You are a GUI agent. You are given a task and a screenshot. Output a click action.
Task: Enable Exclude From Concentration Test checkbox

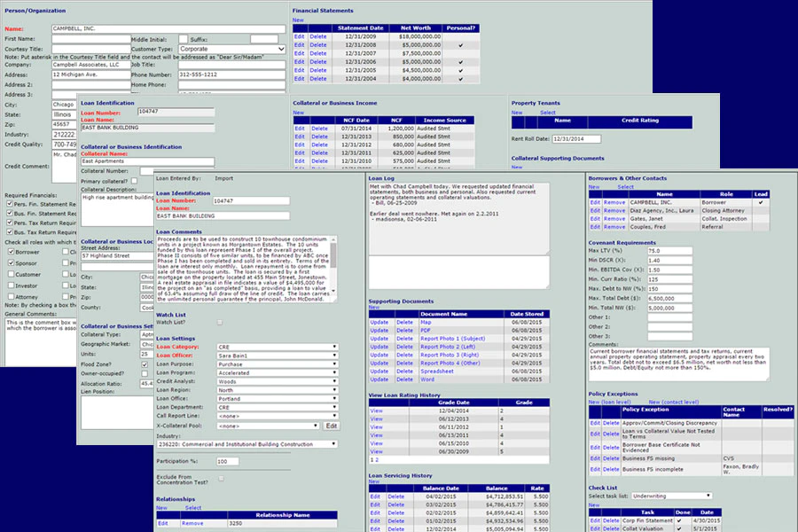(221, 479)
